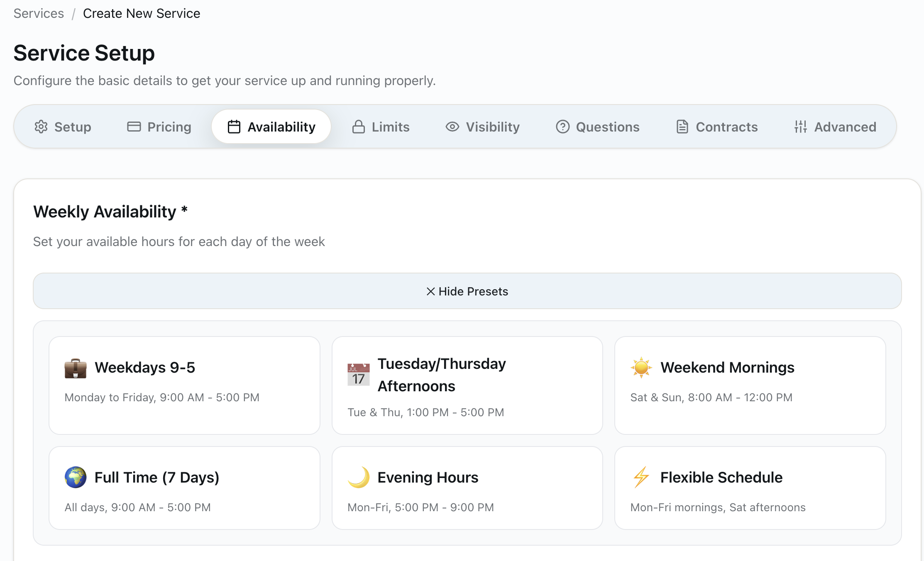Click the X icon beside Hide Presets
The image size is (924, 561).
tap(430, 291)
